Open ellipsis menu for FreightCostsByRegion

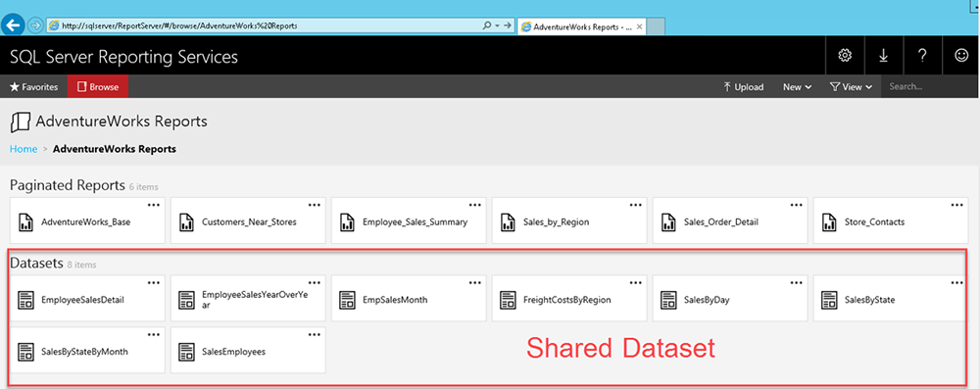tap(636, 282)
